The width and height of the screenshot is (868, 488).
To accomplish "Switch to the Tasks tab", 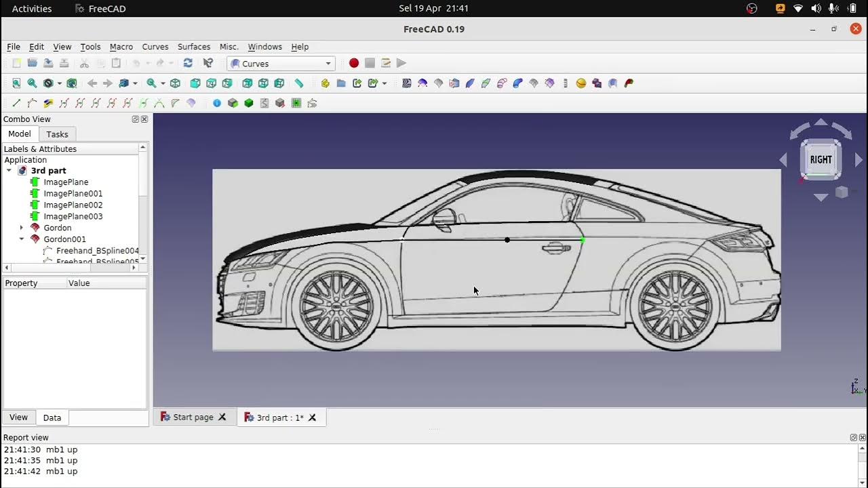I will click(57, 134).
